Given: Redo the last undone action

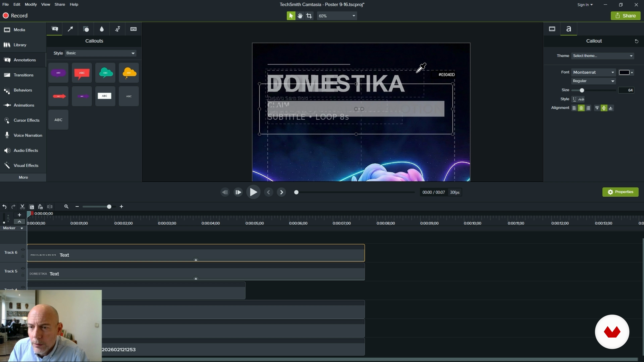Looking at the screenshot, I should (x=13, y=207).
